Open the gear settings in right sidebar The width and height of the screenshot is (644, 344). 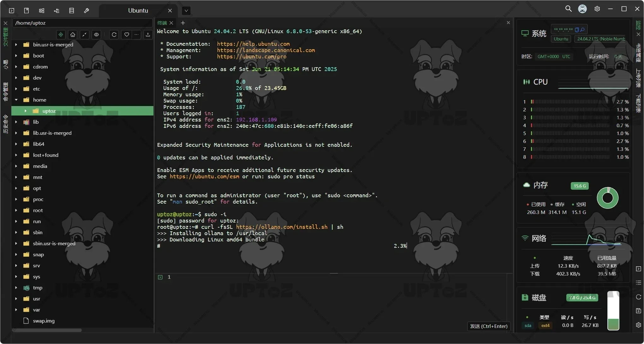point(639,325)
